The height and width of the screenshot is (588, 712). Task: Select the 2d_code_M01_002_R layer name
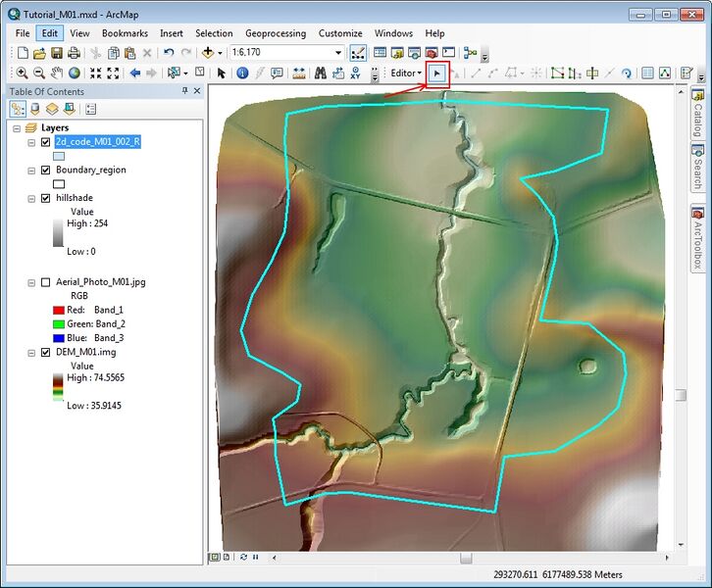point(98,142)
